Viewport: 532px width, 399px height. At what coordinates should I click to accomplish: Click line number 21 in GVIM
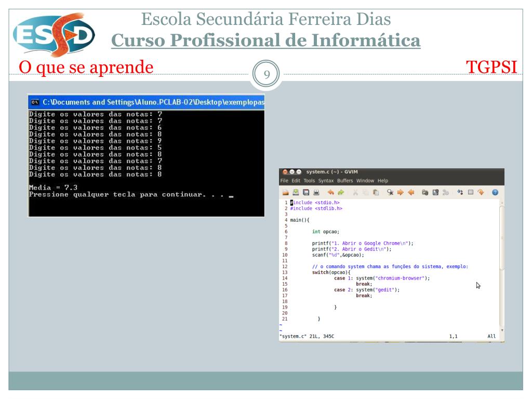tap(285, 319)
